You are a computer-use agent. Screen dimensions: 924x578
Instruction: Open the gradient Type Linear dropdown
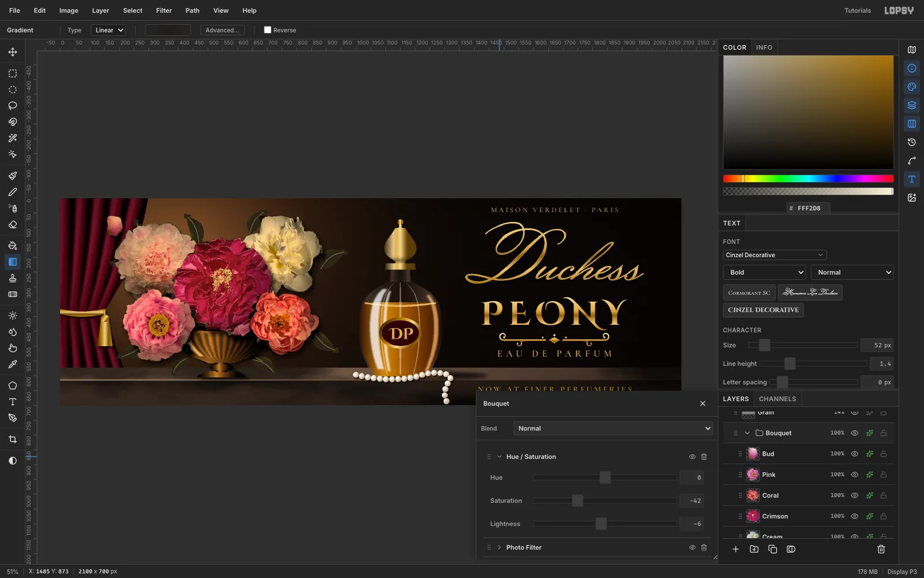pyautogui.click(x=108, y=30)
